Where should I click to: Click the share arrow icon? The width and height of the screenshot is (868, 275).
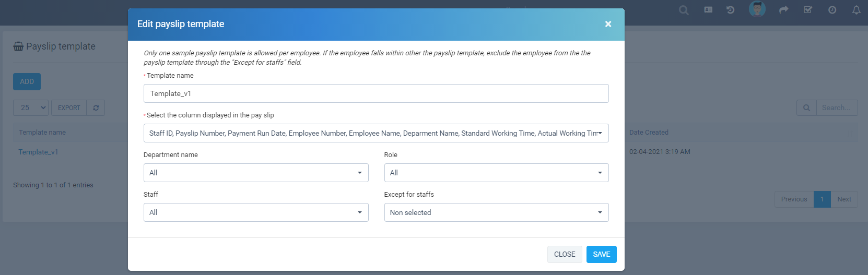click(783, 10)
